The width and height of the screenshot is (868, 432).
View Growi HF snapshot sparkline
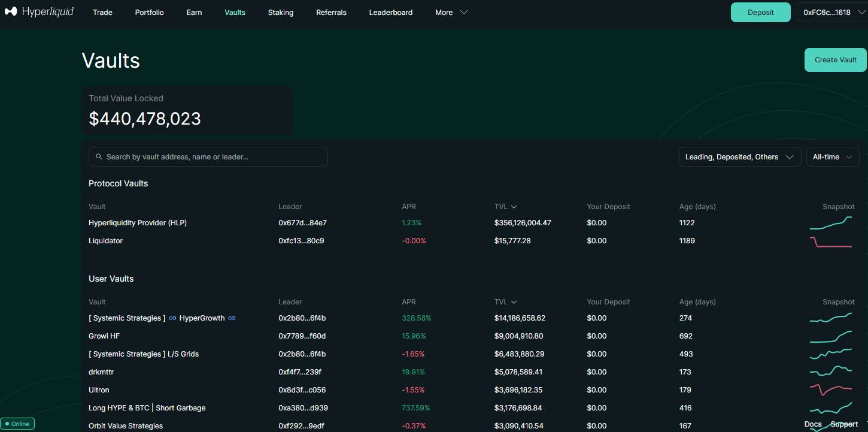click(x=831, y=336)
